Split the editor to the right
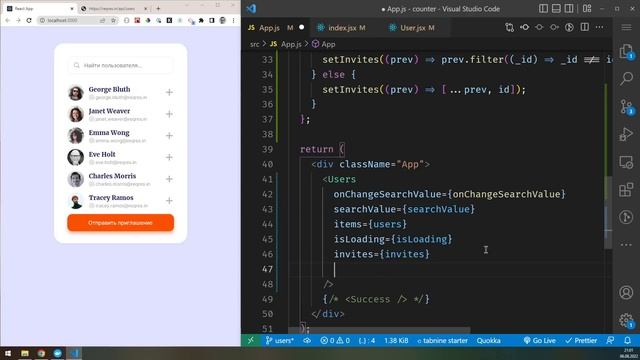 click(x=585, y=27)
